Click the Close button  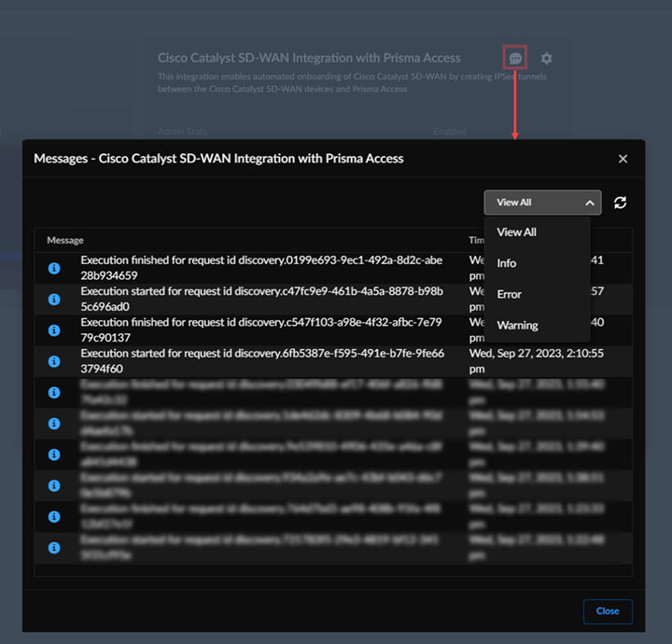pos(608,611)
